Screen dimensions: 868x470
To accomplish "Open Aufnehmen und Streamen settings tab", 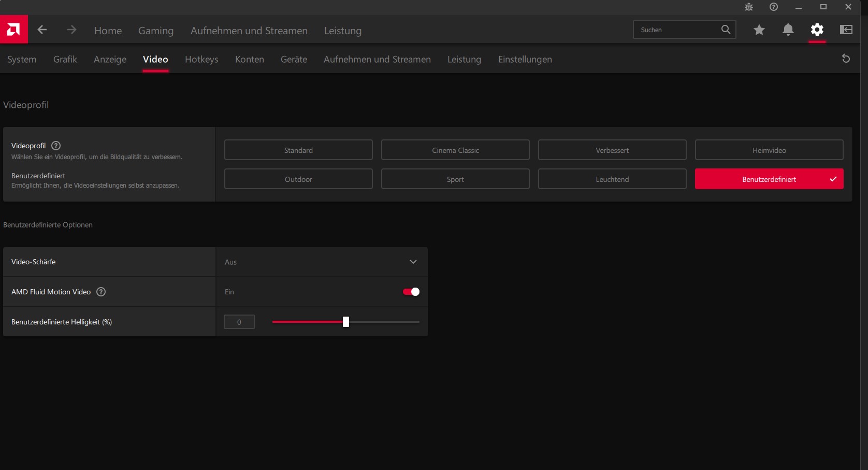I will 377,59.
